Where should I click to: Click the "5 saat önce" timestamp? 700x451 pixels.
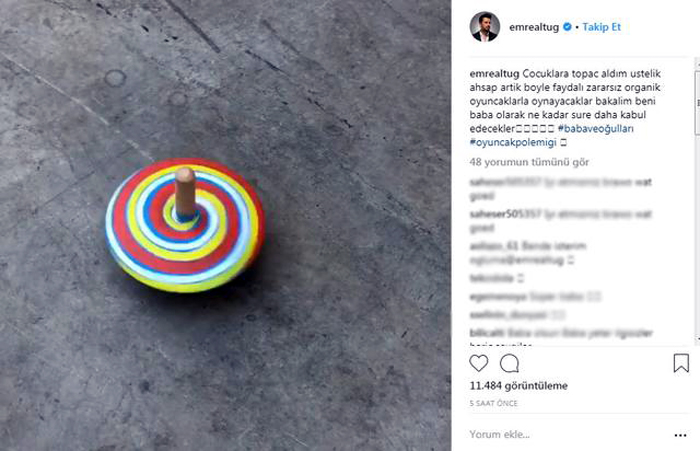pos(492,402)
